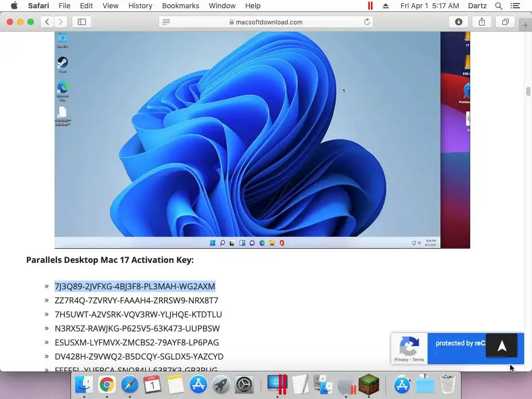Open the Trash in the Dock
The width and height of the screenshot is (532, 399).
click(448, 385)
